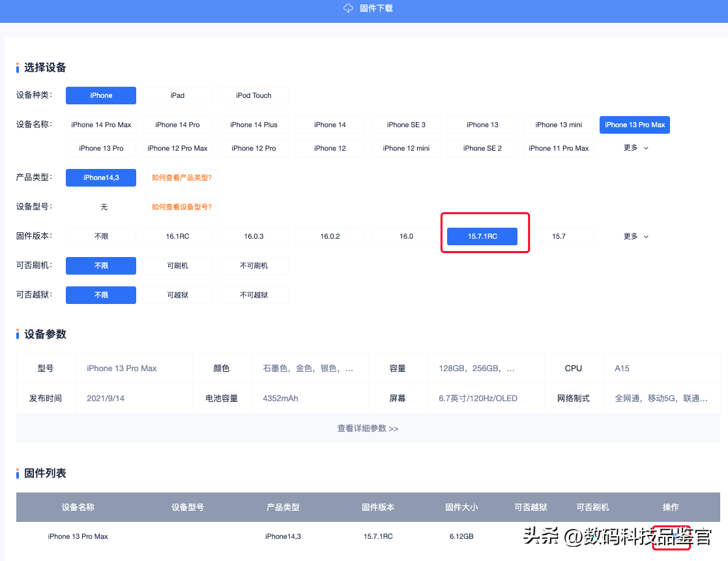The width and height of the screenshot is (728, 561).
Task: Expand more firmware versions
Action: coord(635,237)
